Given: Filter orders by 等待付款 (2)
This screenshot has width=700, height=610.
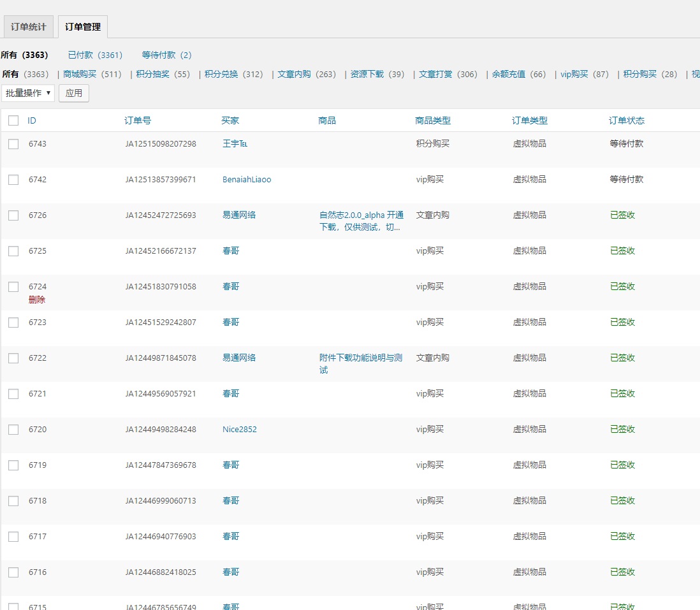Looking at the screenshot, I should click(x=166, y=55).
